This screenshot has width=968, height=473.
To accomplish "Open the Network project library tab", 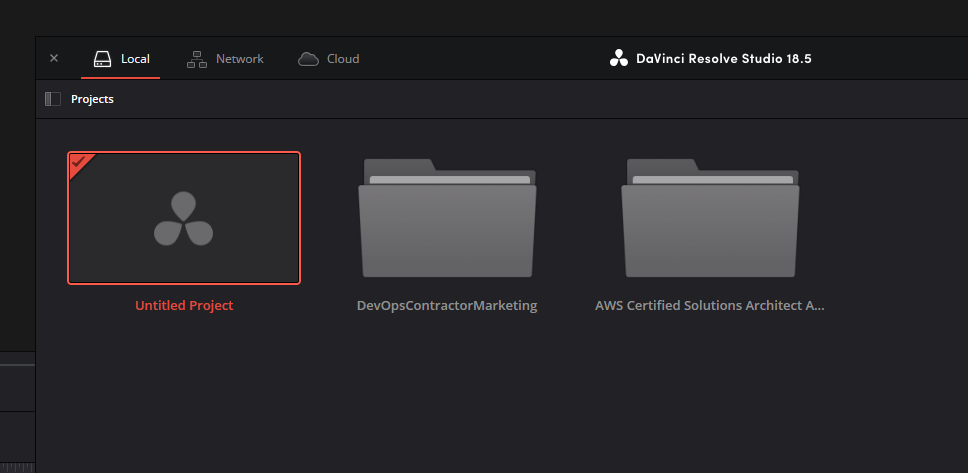I will click(225, 59).
